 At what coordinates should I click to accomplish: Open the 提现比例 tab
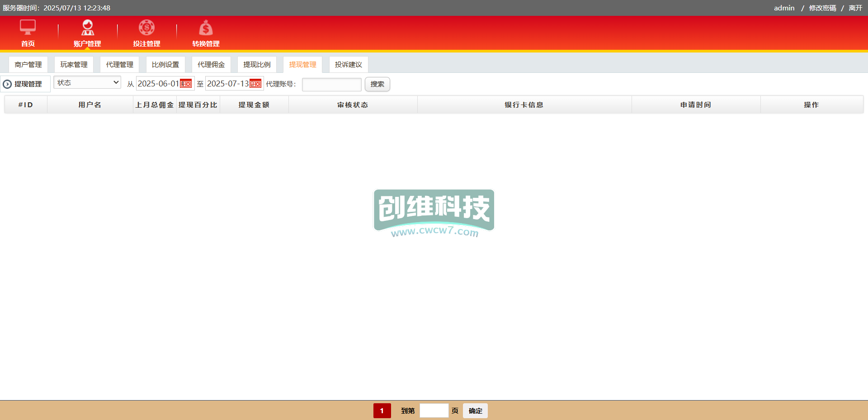coord(257,65)
